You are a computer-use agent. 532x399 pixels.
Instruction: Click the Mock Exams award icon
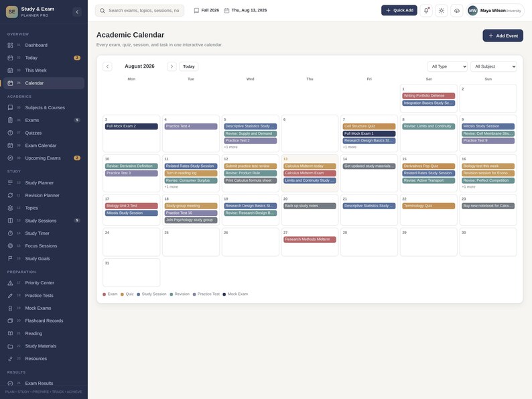[10, 308]
